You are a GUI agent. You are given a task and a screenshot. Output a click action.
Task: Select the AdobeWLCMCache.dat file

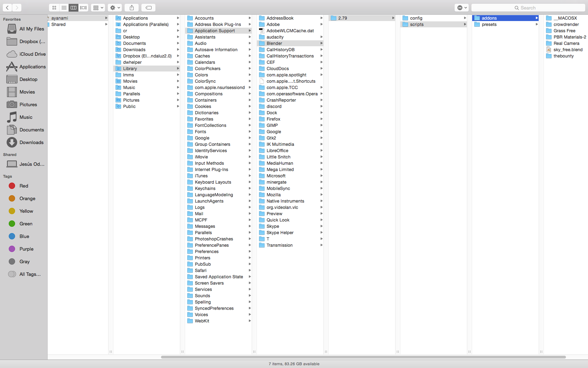tap(290, 31)
